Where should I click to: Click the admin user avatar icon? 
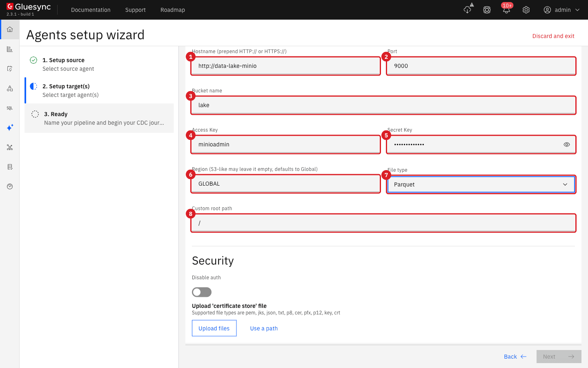click(547, 10)
